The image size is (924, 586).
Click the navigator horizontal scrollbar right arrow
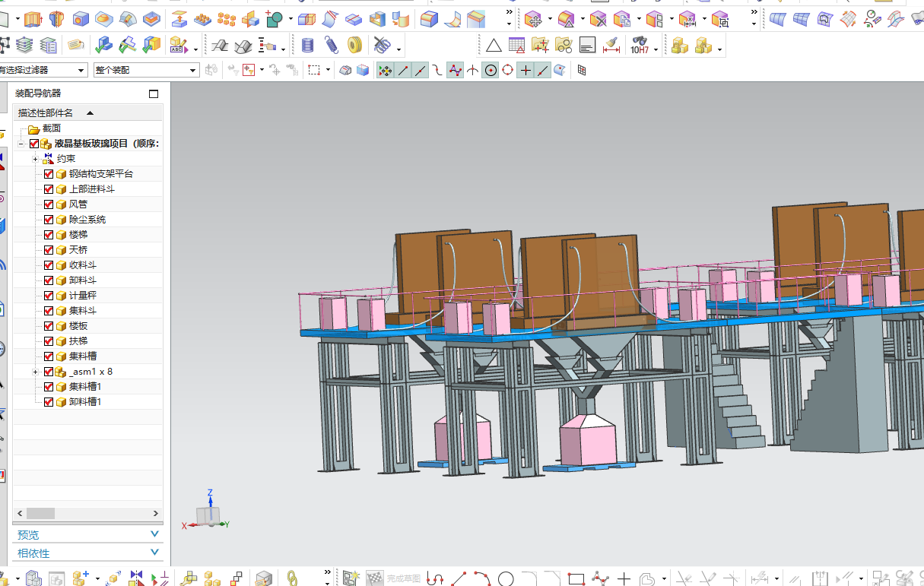point(156,513)
